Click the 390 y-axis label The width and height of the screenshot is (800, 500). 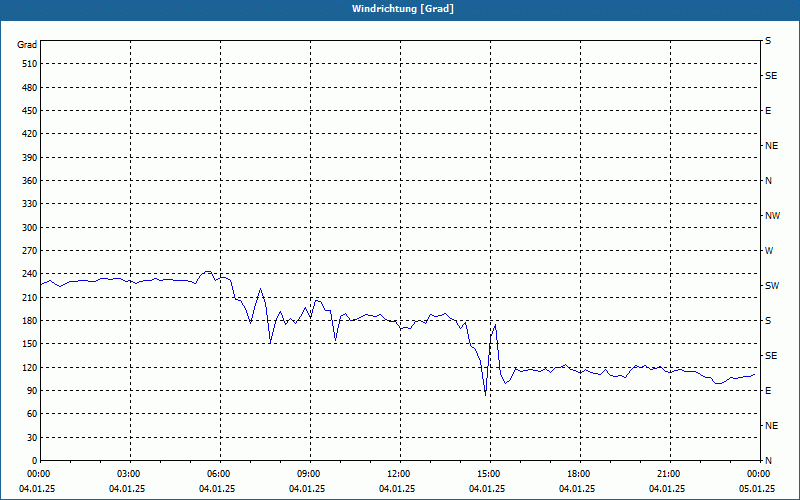pyautogui.click(x=30, y=157)
